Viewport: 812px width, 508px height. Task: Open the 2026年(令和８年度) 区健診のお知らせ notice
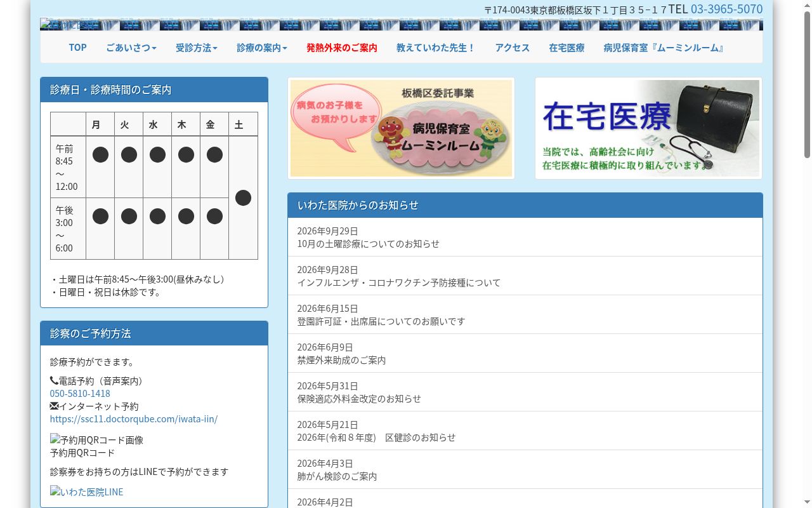tap(525, 431)
